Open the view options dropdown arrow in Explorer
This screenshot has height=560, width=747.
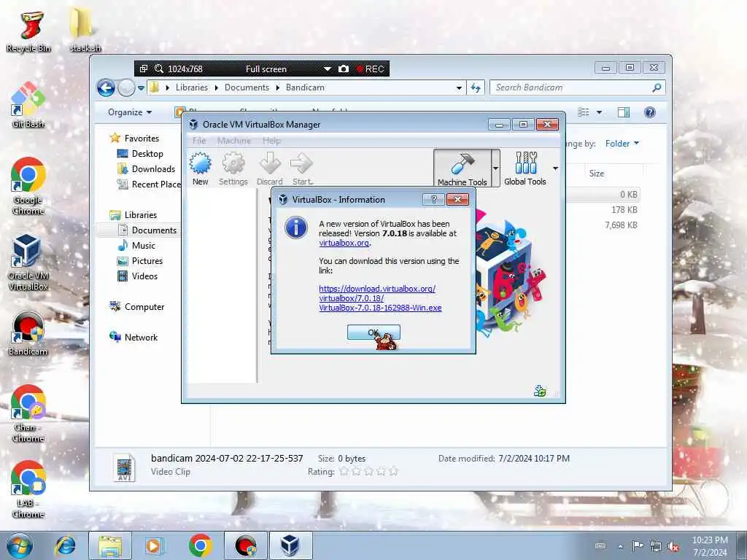pyautogui.click(x=600, y=112)
